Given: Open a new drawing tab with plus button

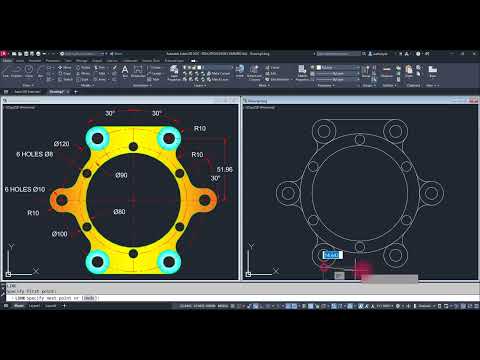Looking at the screenshot, I should [x=76, y=92].
